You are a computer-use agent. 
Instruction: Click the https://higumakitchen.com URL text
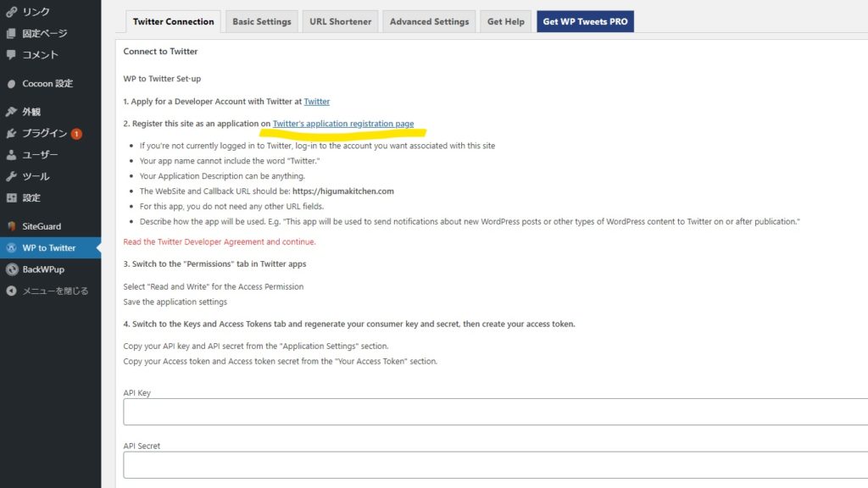point(343,191)
